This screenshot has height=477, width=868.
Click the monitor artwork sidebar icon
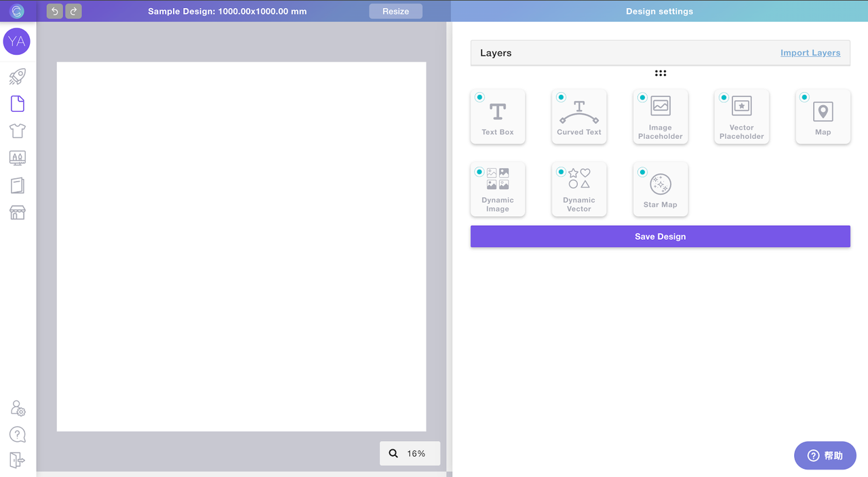coord(17,158)
